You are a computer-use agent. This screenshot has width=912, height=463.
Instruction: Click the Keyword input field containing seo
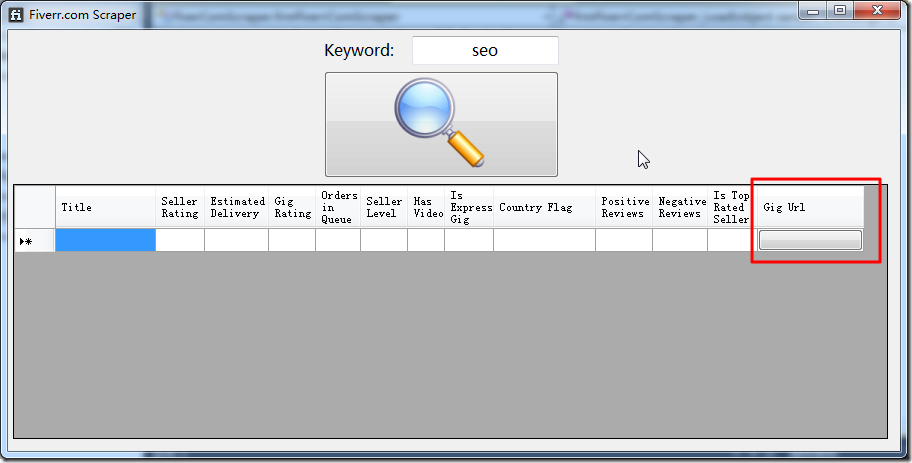pyautogui.click(x=485, y=51)
